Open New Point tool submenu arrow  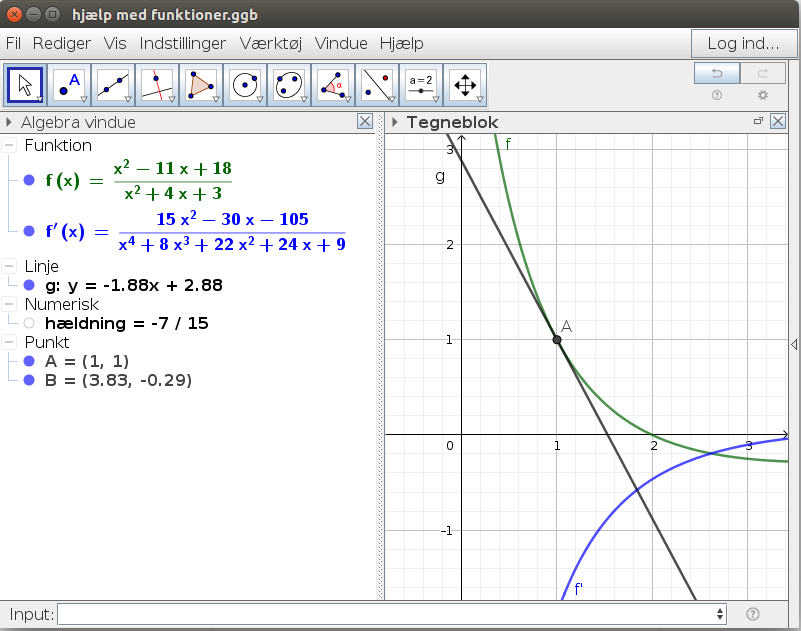point(84,99)
